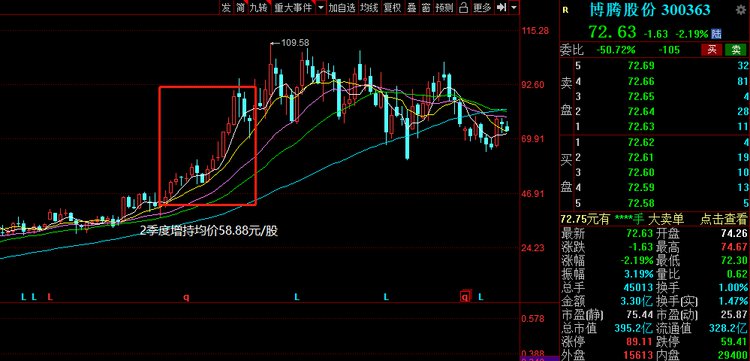The width and height of the screenshot is (750, 361).
Task: Click the 市盈(动) value 25.87
Action: click(734, 315)
